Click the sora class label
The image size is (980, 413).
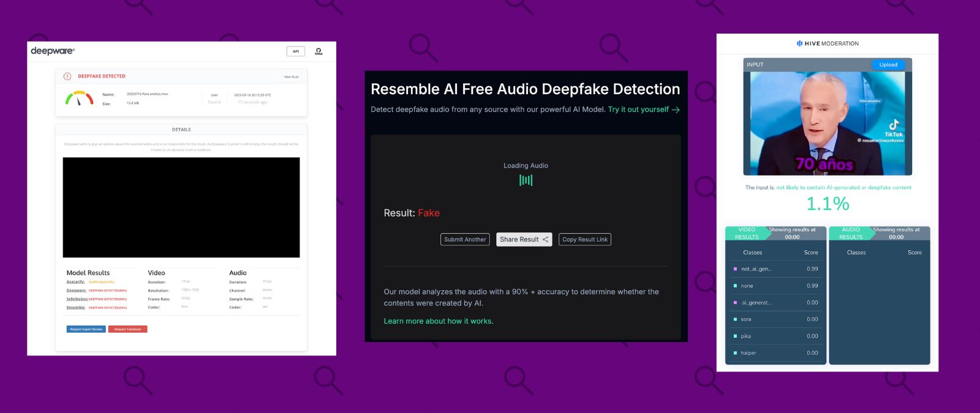point(746,319)
